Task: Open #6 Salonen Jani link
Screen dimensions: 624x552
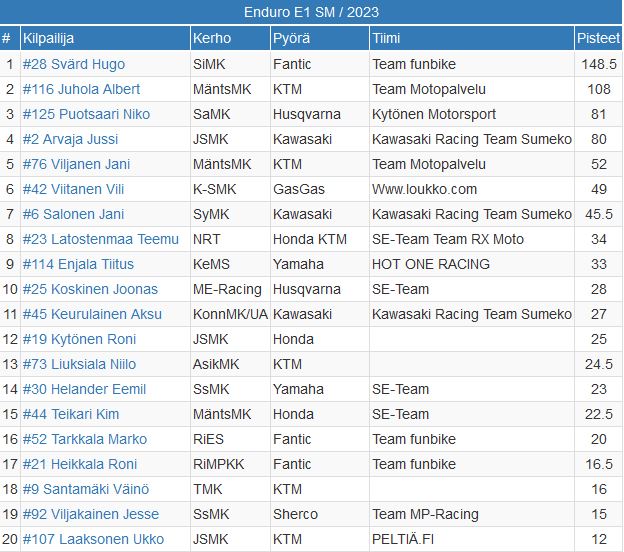Action: click(73, 214)
